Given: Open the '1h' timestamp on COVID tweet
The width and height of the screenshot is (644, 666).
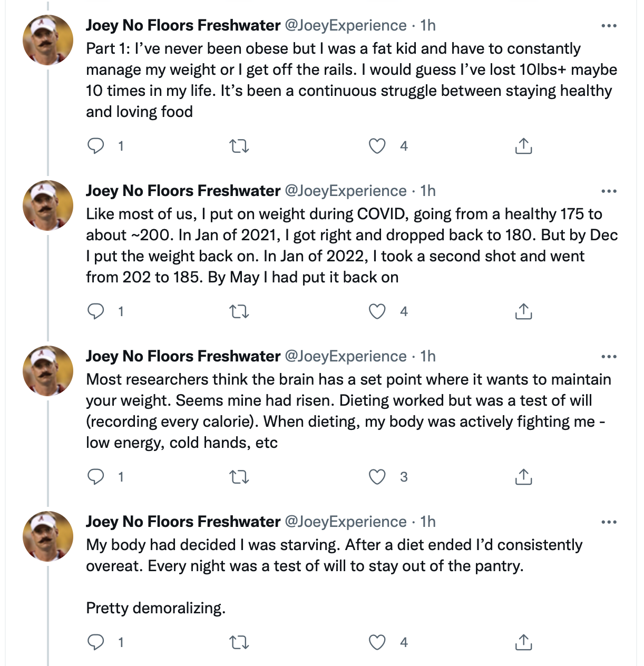Looking at the screenshot, I should 428,191.
